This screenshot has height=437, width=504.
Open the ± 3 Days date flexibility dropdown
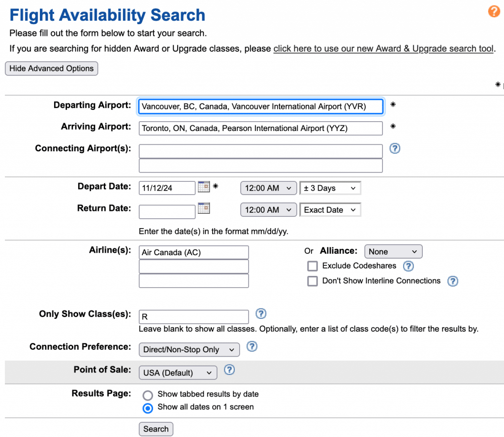(x=330, y=188)
